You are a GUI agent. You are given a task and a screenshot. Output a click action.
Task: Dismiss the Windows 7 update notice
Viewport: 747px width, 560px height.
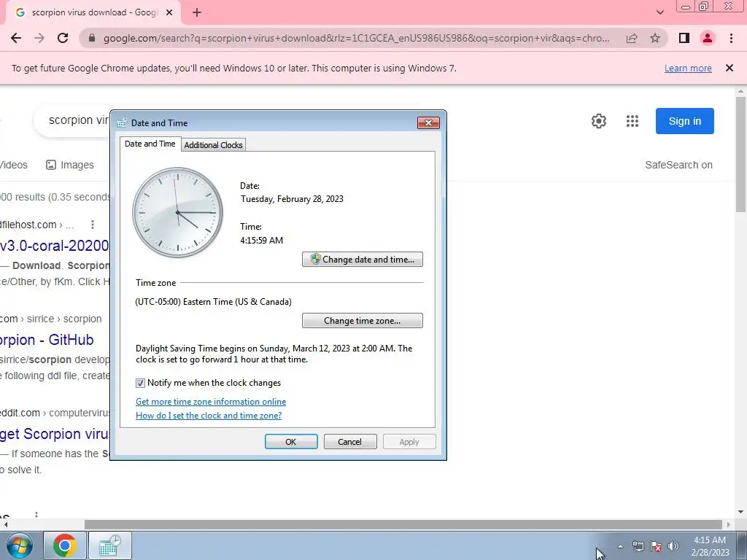tap(729, 68)
